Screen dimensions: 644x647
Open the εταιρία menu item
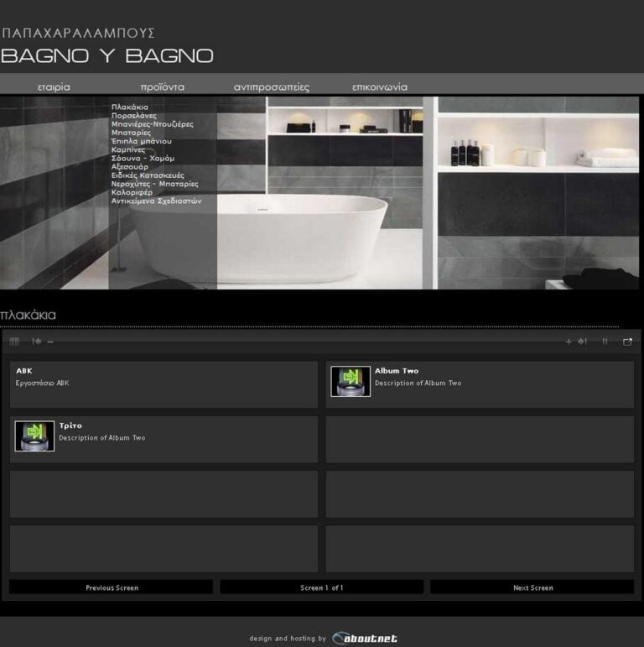54,86
